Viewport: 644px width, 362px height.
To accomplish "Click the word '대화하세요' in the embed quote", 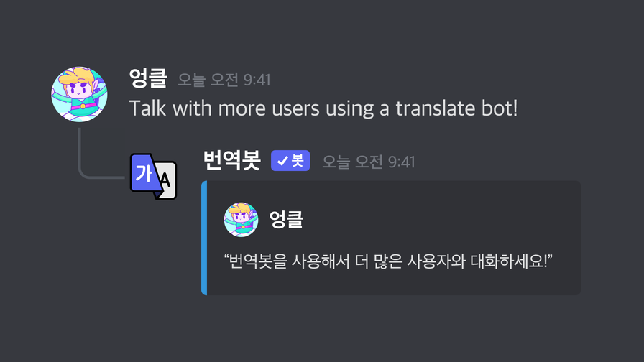I will [507, 261].
